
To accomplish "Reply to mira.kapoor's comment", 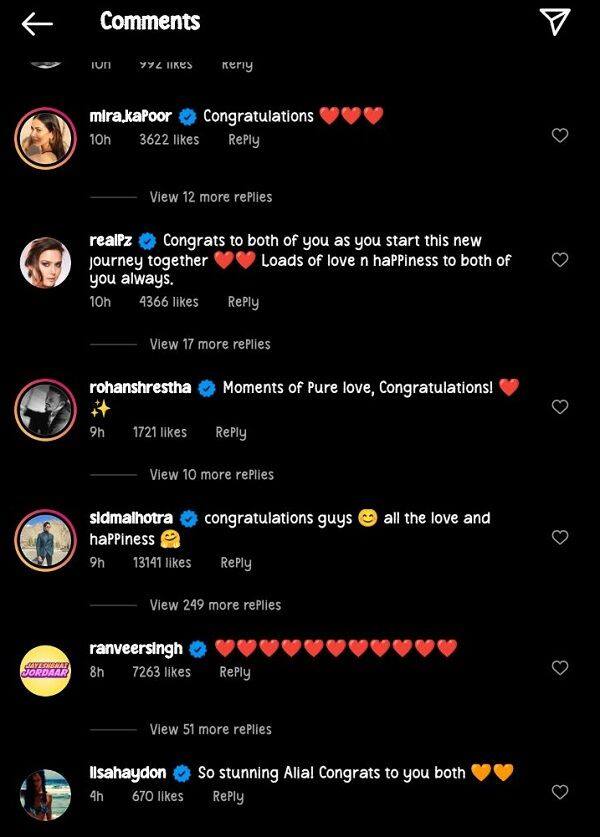I will (243, 140).
